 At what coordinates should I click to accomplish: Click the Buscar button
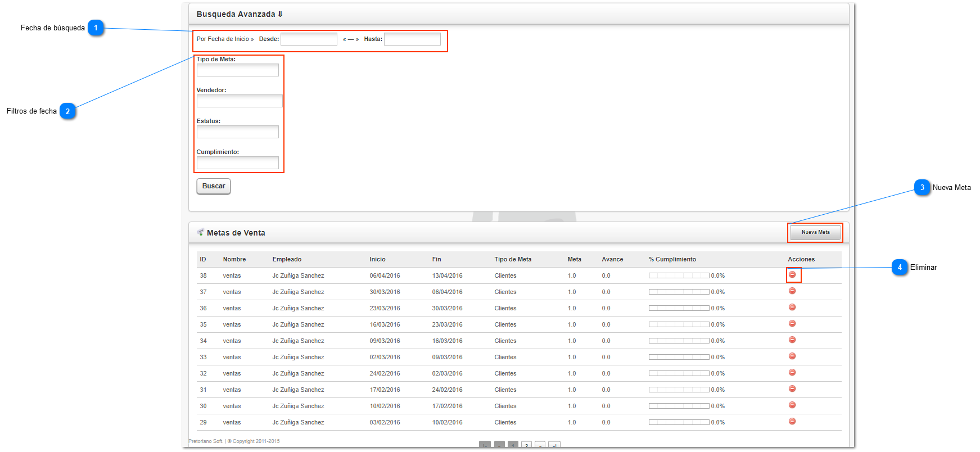coord(214,186)
